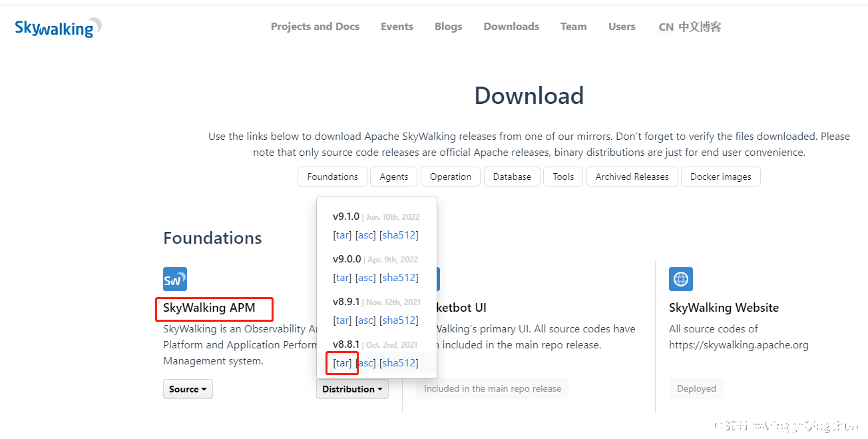Click the SkyWalking logo in the header
The image size is (868, 439).
coord(58,27)
